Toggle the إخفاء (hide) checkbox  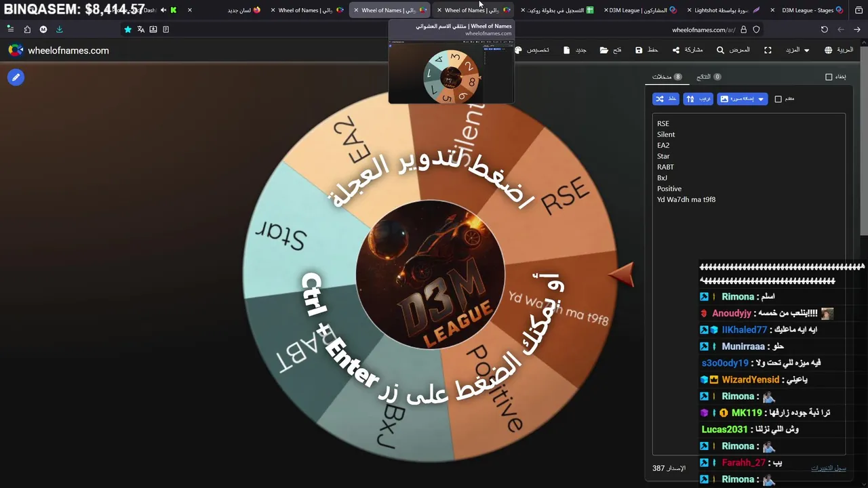tap(829, 77)
